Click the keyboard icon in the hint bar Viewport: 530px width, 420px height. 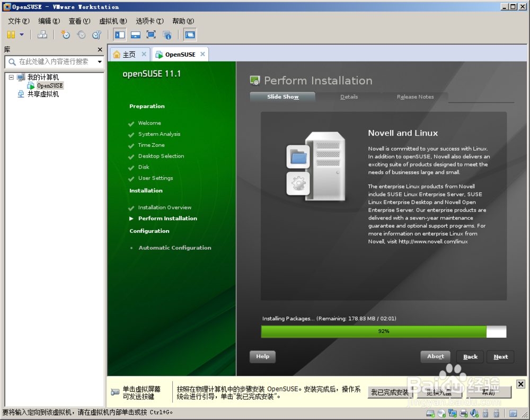click(115, 392)
